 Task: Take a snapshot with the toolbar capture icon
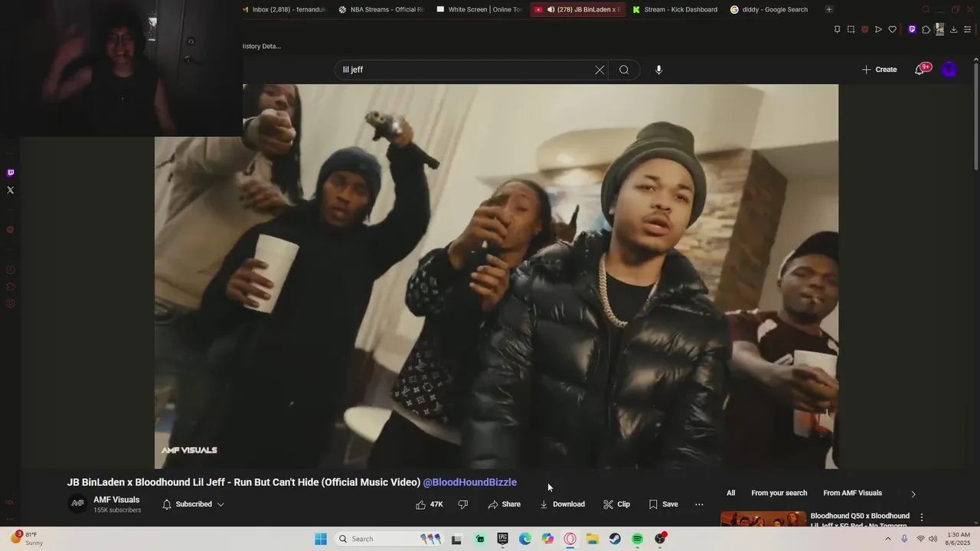pos(851,29)
